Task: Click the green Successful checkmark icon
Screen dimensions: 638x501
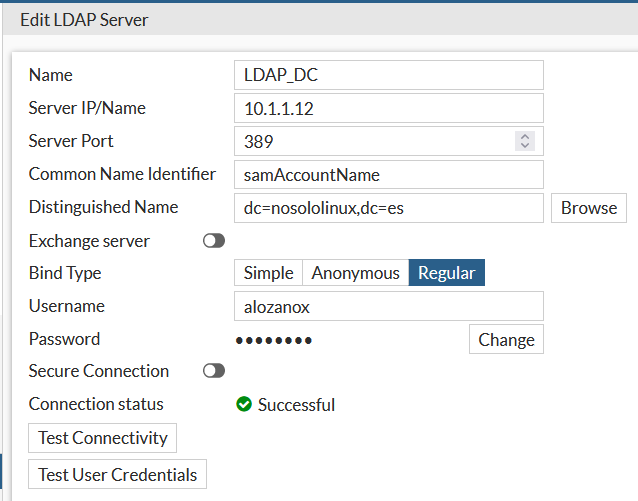Action: pyautogui.click(x=243, y=405)
